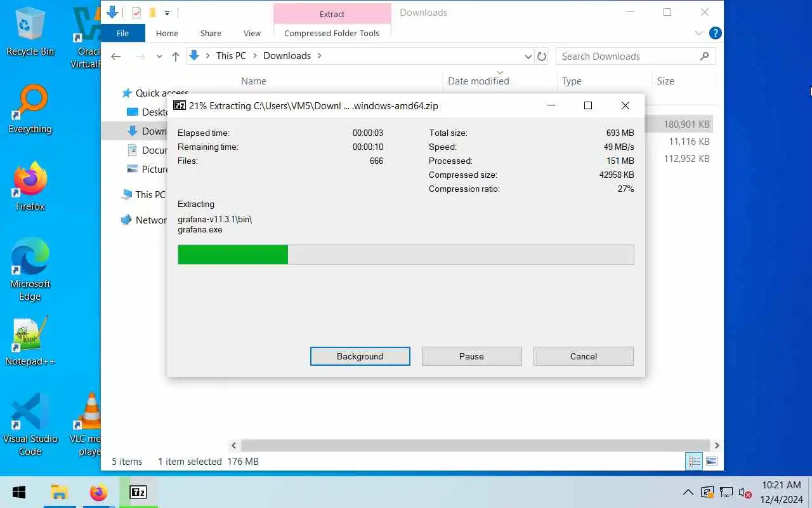Click the network tray icon
The image size is (812, 508).
(x=726, y=492)
